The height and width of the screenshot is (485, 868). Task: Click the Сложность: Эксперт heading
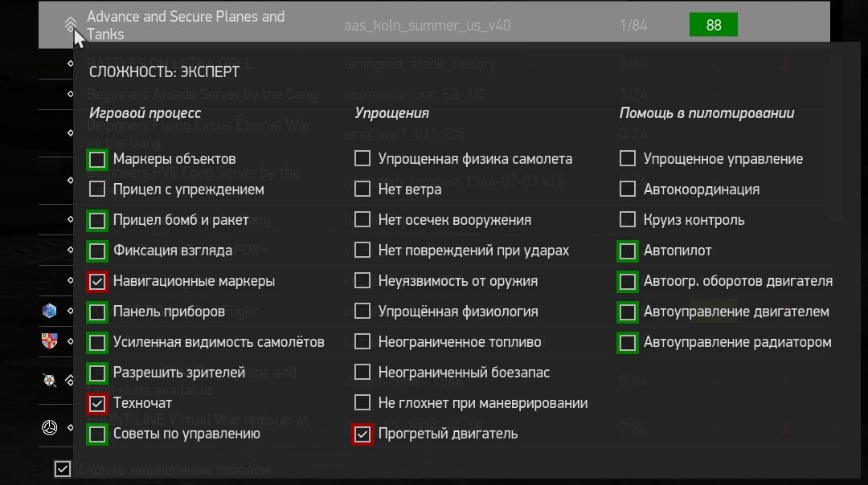164,71
